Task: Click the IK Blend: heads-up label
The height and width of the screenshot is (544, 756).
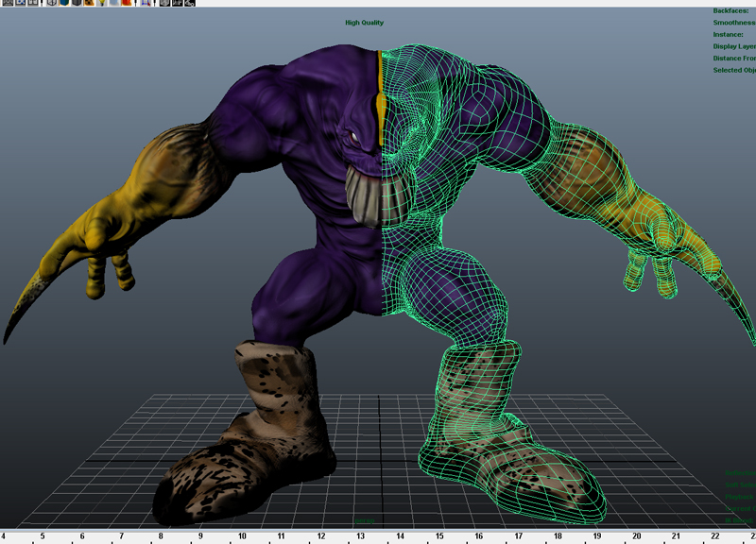Action: (x=740, y=520)
